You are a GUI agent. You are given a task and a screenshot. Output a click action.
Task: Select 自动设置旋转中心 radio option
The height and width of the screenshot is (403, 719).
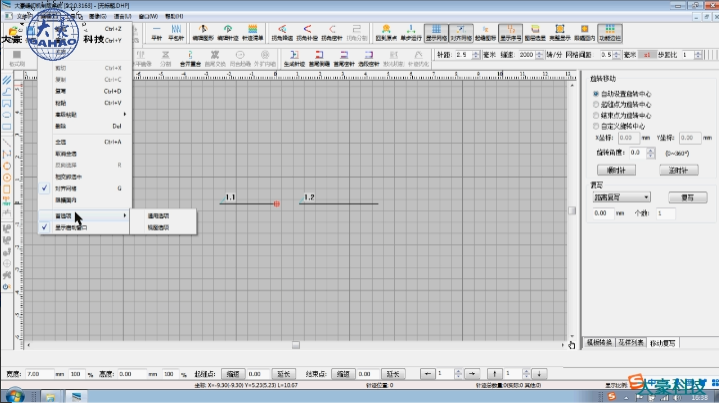pos(597,92)
